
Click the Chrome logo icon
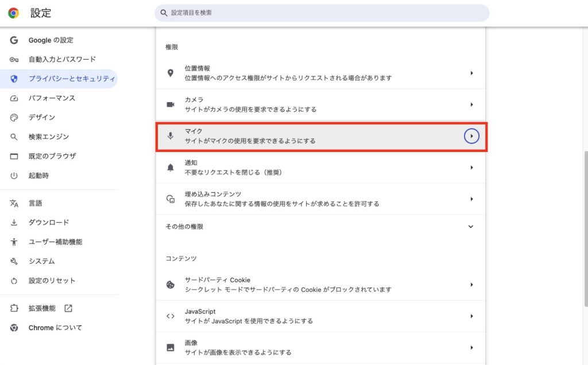(13, 13)
